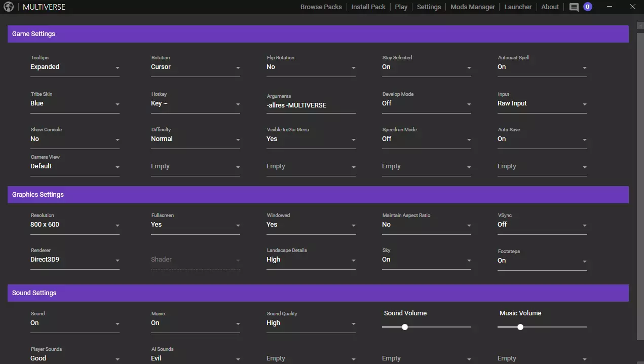Adjust the Sound Volume slider
The image size is (644, 364).
[x=427, y=327]
